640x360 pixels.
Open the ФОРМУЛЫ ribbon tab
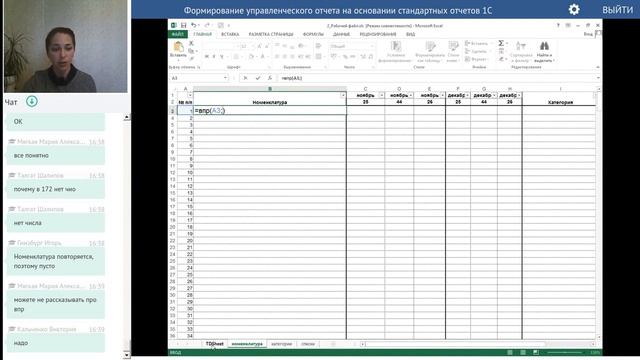tap(313, 34)
